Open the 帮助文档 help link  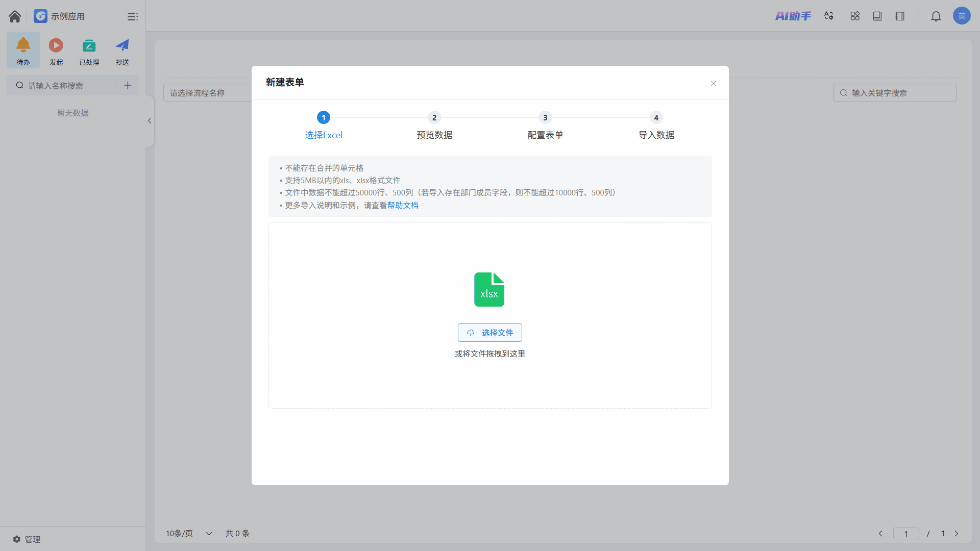point(403,205)
